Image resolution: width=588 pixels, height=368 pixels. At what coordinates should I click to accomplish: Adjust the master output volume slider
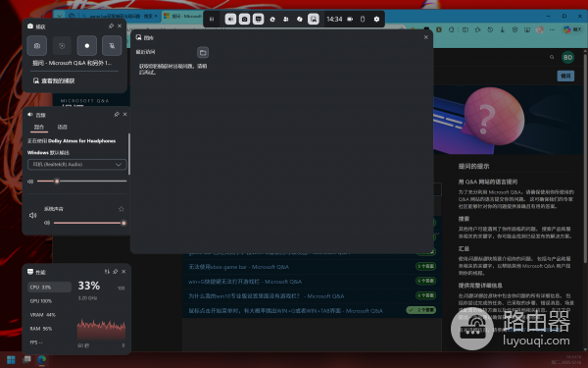click(x=81, y=181)
